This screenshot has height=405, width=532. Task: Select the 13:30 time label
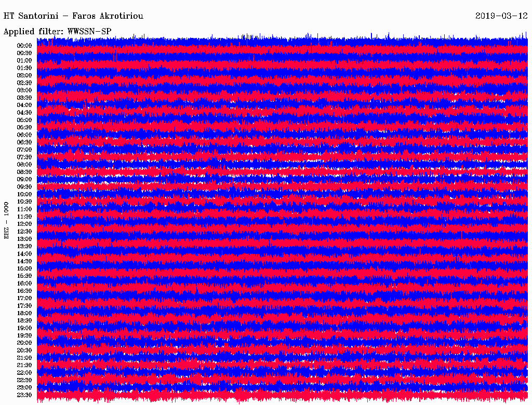24,247
